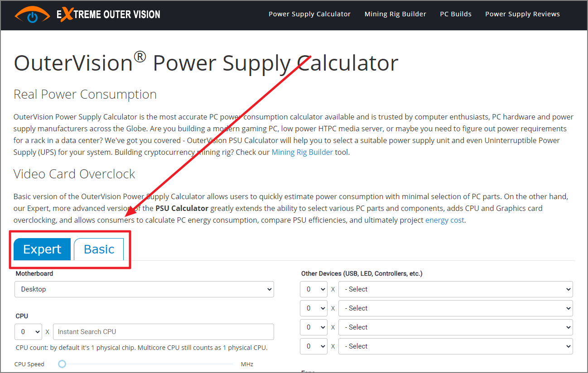Focus the Instant Search CPU field

pos(164,332)
